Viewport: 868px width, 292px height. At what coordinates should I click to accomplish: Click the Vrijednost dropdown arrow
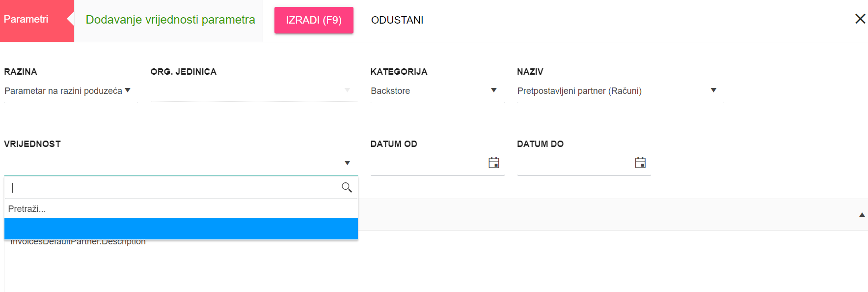click(347, 163)
